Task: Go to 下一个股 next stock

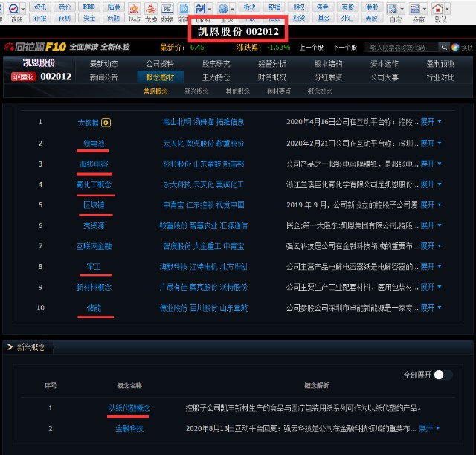Action: (345, 48)
